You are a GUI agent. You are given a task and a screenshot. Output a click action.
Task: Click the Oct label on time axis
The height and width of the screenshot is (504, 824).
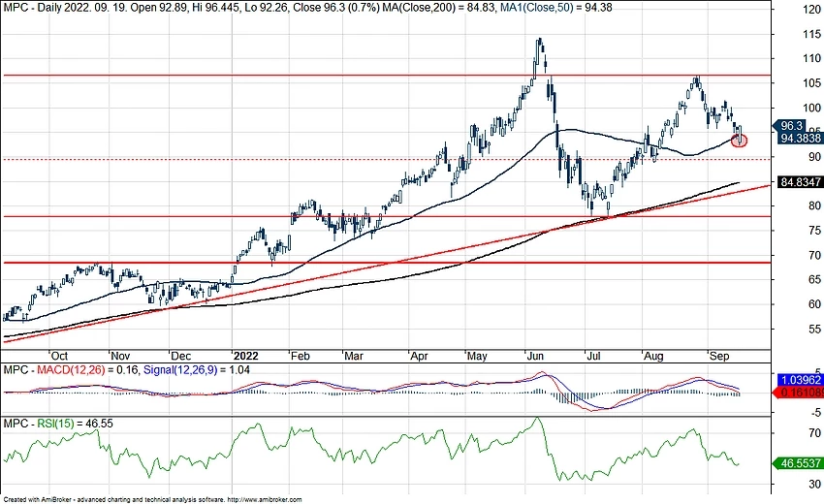point(59,356)
